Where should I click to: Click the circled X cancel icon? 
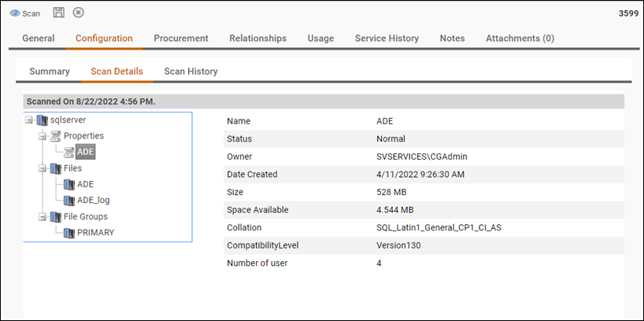point(78,13)
